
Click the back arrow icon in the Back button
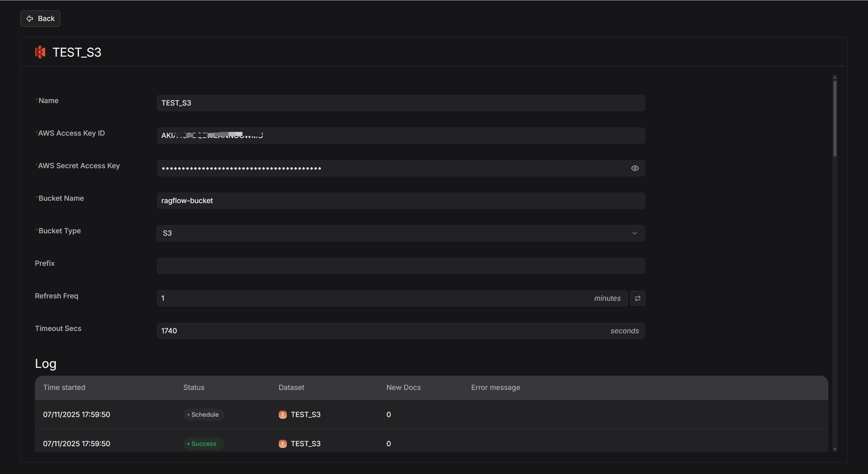tap(30, 18)
